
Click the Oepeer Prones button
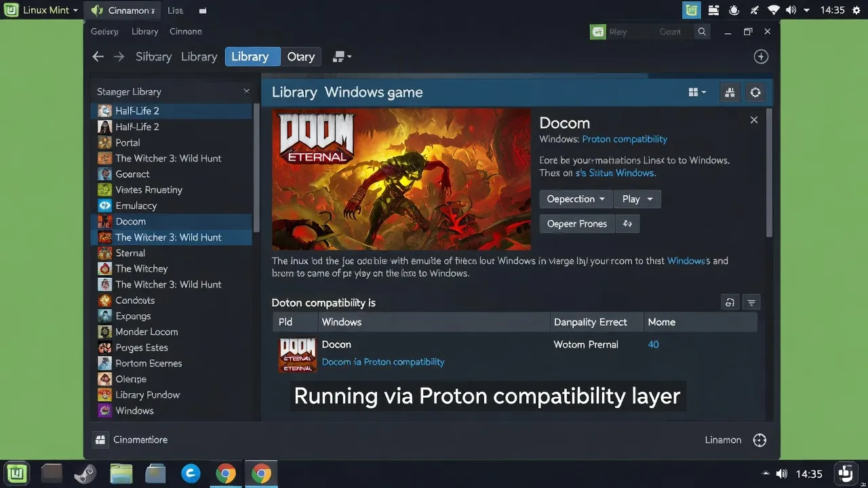[577, 224]
